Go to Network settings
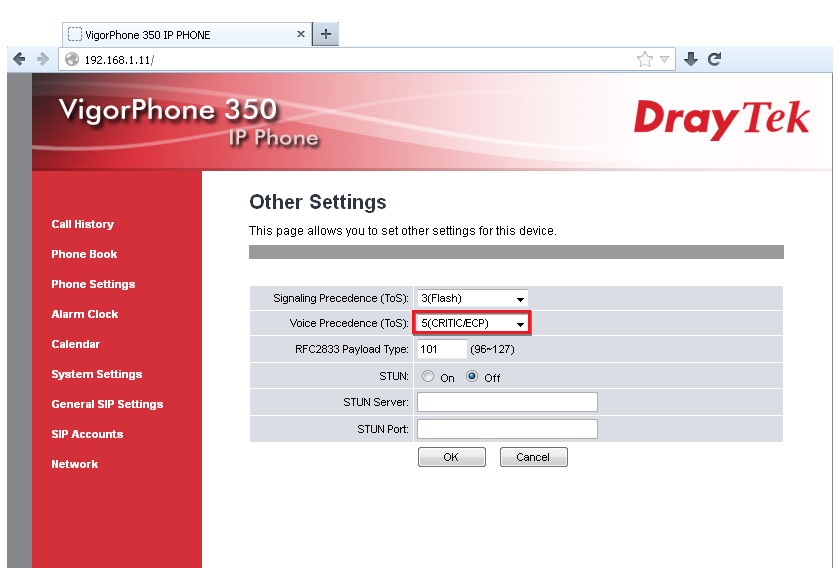Screen dimensions: 840x568 click(74, 464)
